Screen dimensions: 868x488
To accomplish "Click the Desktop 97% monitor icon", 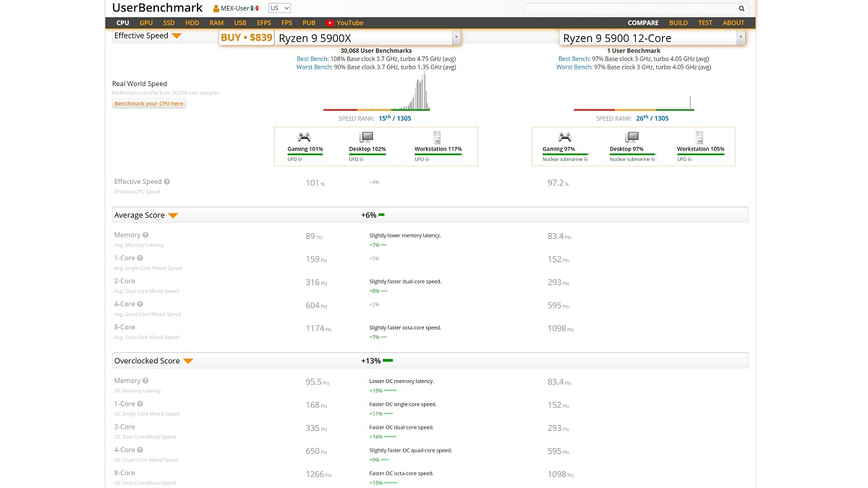I will pyautogui.click(x=632, y=137).
